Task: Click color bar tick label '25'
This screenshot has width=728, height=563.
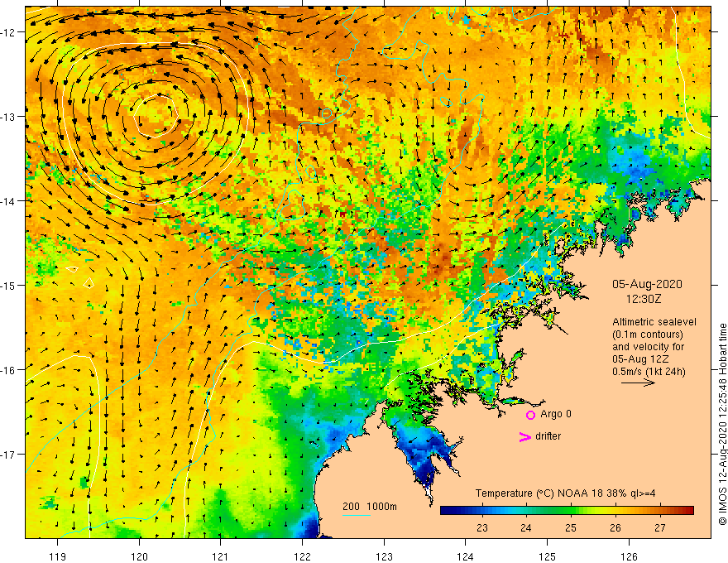Action: [x=571, y=527]
